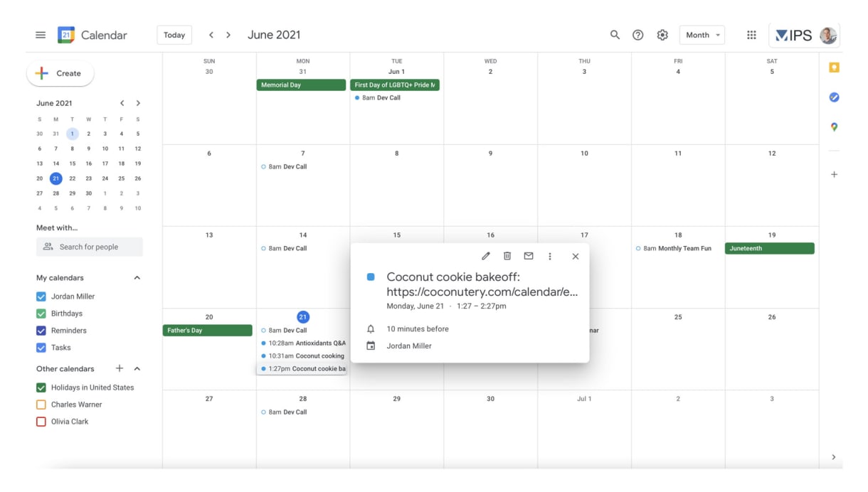Open the Father's Day event
The height and width of the screenshot is (492, 868).
(208, 330)
